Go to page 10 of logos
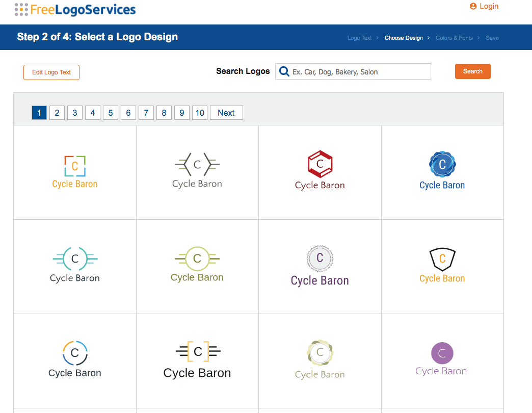 click(x=200, y=113)
